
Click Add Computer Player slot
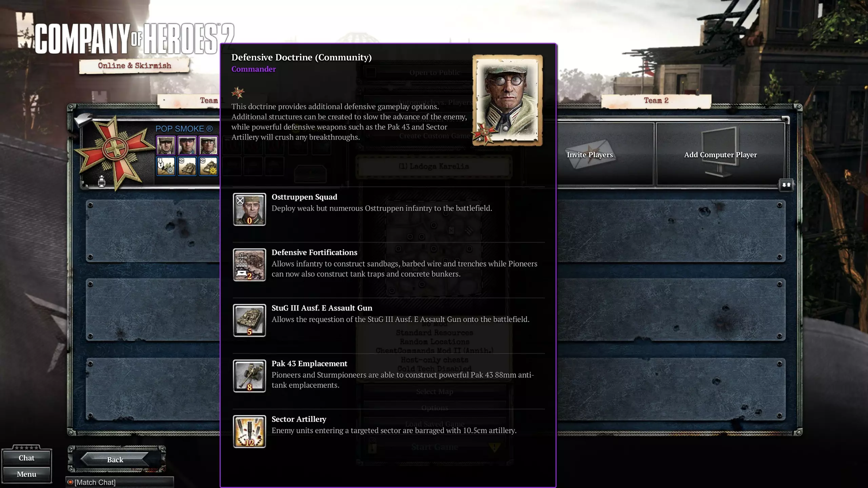[x=720, y=155]
